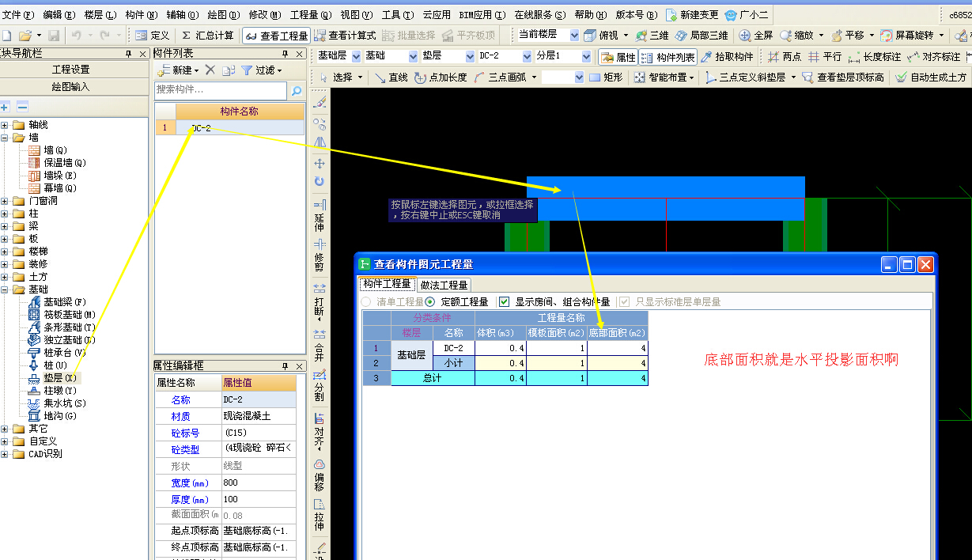
Task: Click the search magnifier icon in 构件列表
Action: (296, 92)
